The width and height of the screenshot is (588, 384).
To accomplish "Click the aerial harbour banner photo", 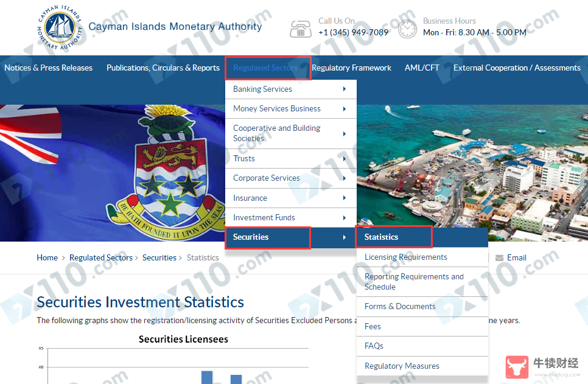I will click(472, 165).
